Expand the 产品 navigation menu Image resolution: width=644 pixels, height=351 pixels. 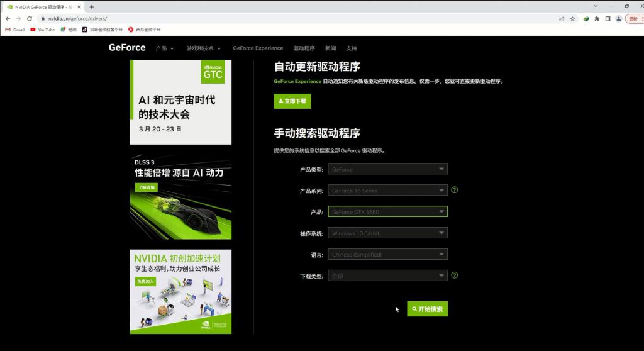pyautogui.click(x=165, y=48)
